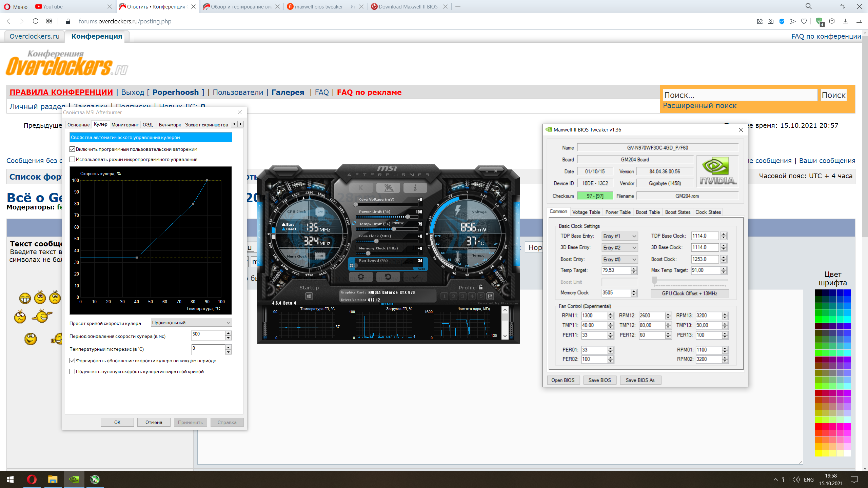868x488 pixels.
Task: Switch to the Power Table tab
Action: pyautogui.click(x=618, y=212)
